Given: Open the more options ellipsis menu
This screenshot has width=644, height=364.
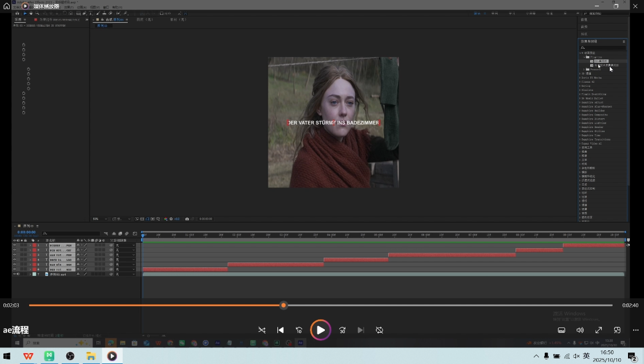Looking at the screenshot, I should point(635,330).
